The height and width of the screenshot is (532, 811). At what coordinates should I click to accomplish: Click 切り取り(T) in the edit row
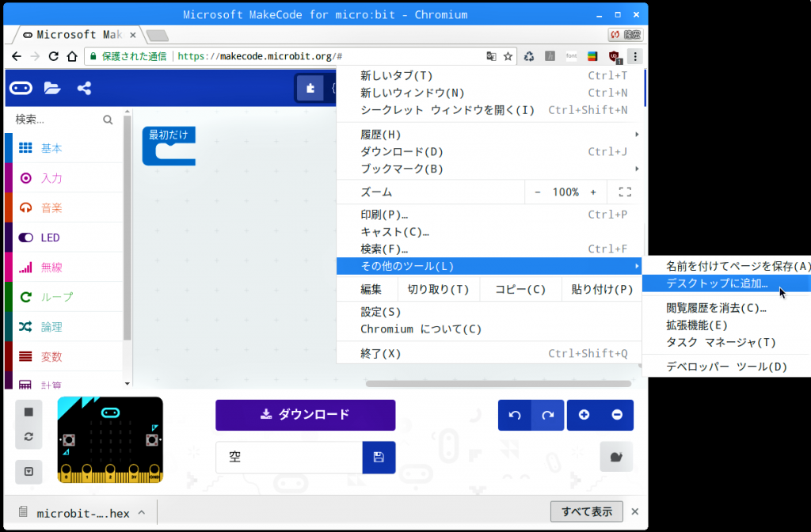pyautogui.click(x=439, y=289)
